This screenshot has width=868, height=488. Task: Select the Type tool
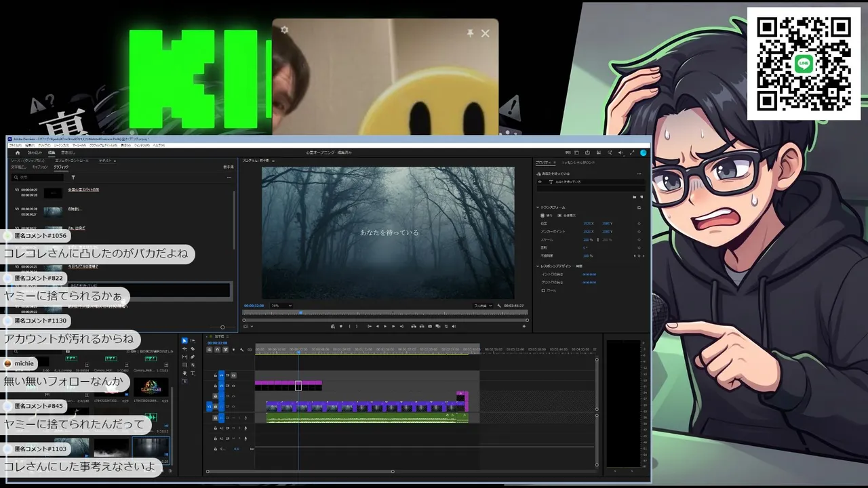(193, 373)
